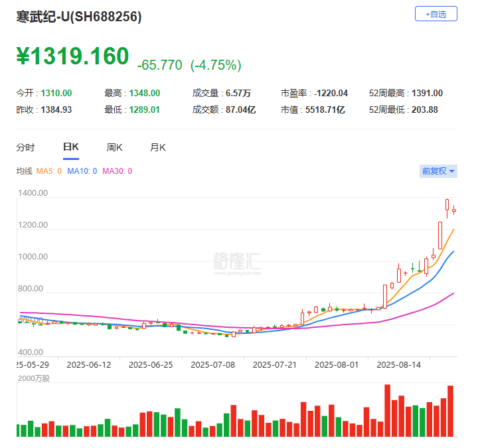Image resolution: width=480 pixels, height=448 pixels.
Task: Click the 昨收 value 1384.93
Action: coord(56,110)
